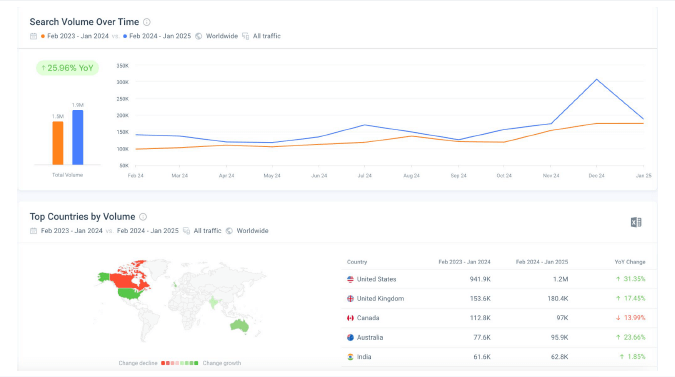
Task: Click the change decline/growth color scale
Action: (180, 363)
